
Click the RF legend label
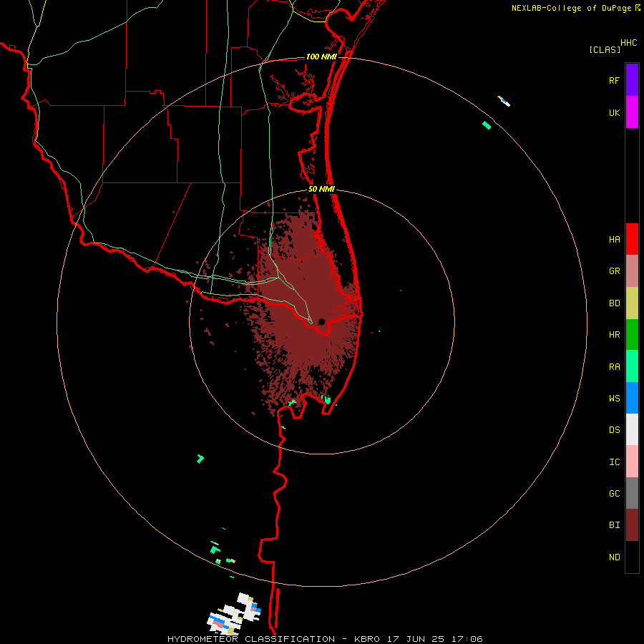[614, 80]
